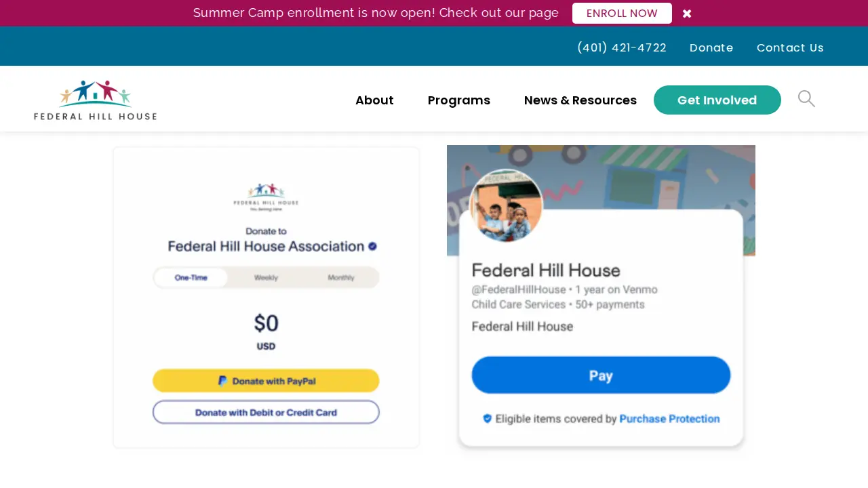The height and width of the screenshot is (488, 868).
Task: Call the (401) 421-4722 phone link
Action: pos(622,47)
